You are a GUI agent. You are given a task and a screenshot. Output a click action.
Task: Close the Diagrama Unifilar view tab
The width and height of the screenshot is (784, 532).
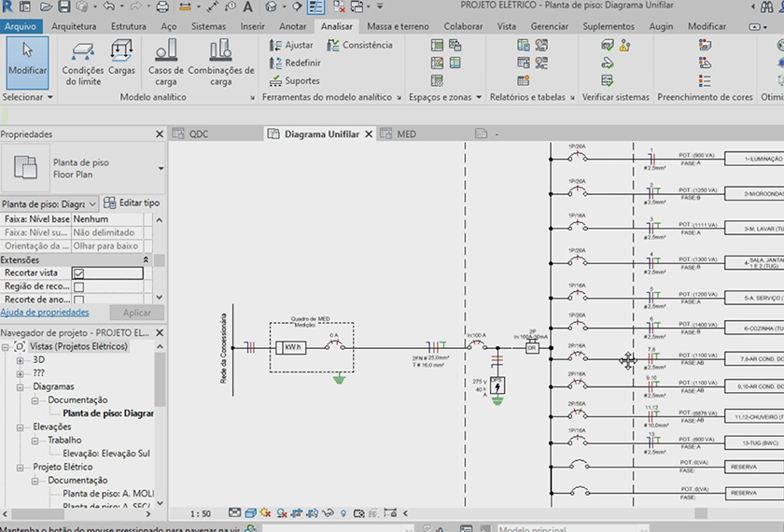click(369, 134)
